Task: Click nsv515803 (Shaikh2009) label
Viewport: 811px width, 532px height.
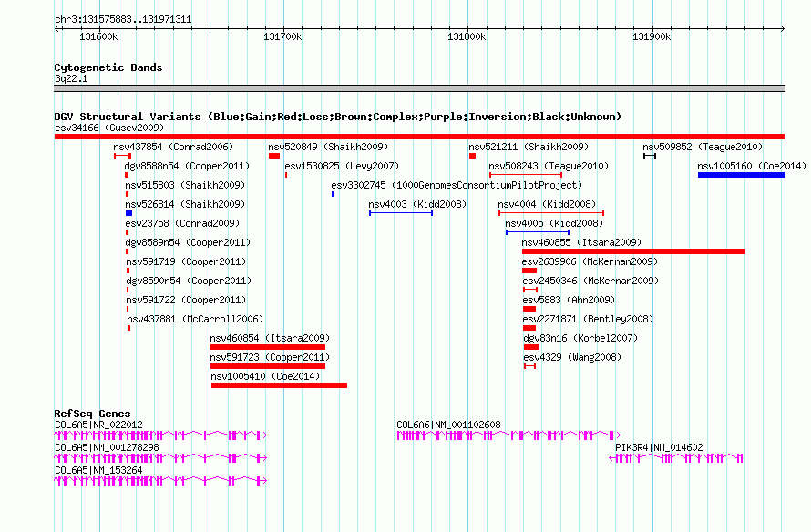Action: [185, 185]
